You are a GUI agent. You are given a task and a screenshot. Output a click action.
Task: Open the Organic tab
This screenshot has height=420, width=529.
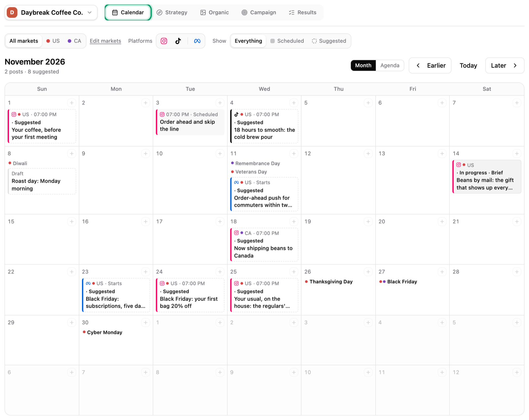(215, 13)
